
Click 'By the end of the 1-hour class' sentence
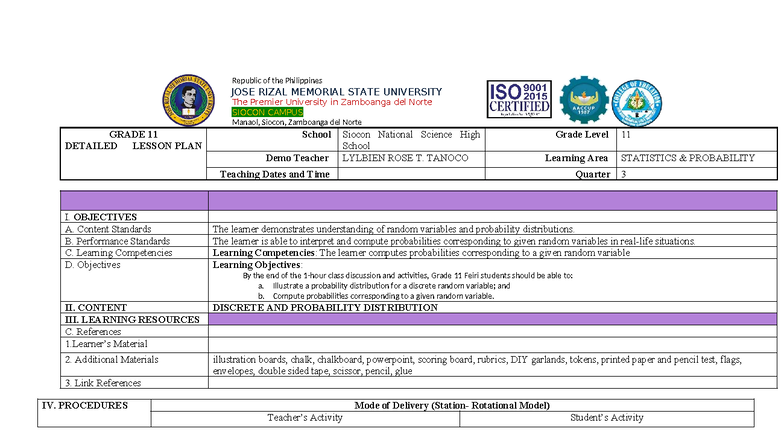408,276
